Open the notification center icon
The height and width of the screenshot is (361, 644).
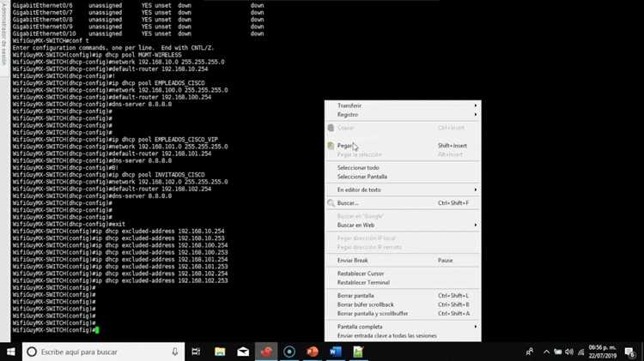click(x=629, y=352)
